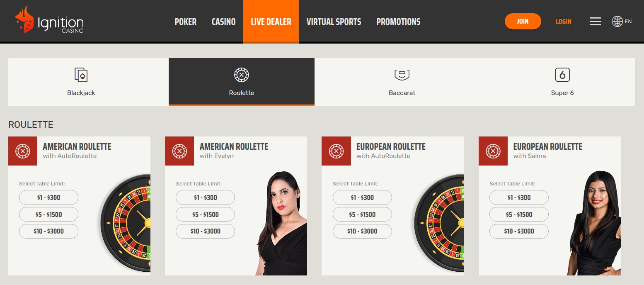Click red roulette icon on Evelyn card

click(179, 151)
